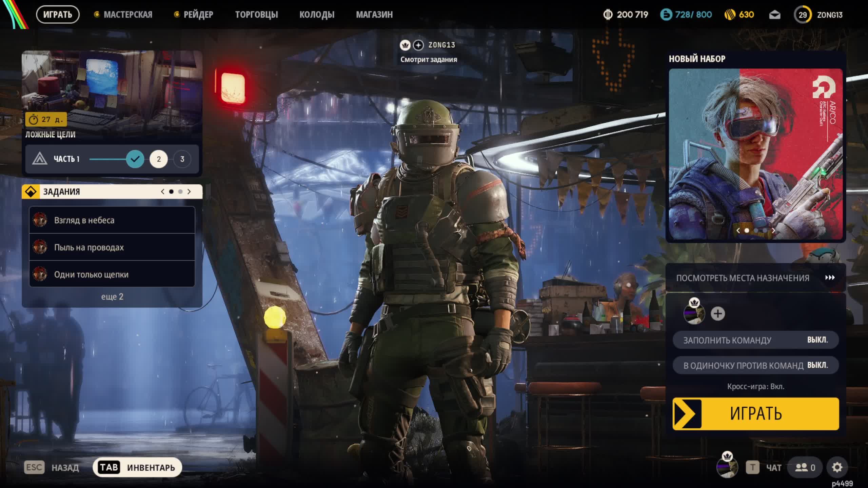
Task: Click the big yellow ИГРАТЬ button
Action: pyautogui.click(x=756, y=414)
